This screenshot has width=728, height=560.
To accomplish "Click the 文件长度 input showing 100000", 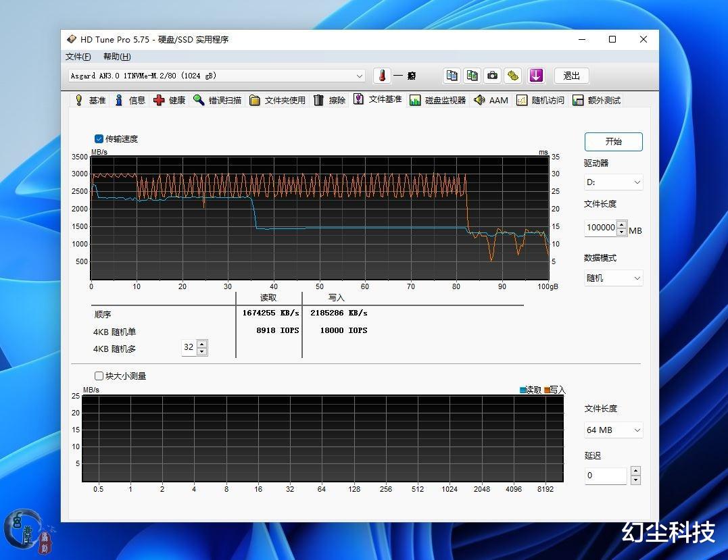I will (602, 228).
